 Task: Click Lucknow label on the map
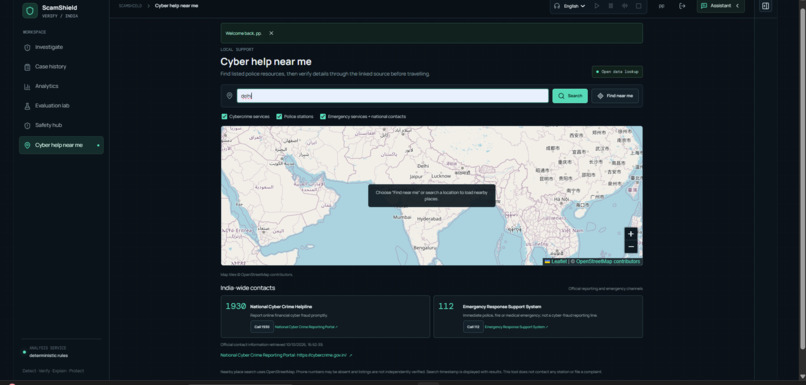(x=441, y=176)
